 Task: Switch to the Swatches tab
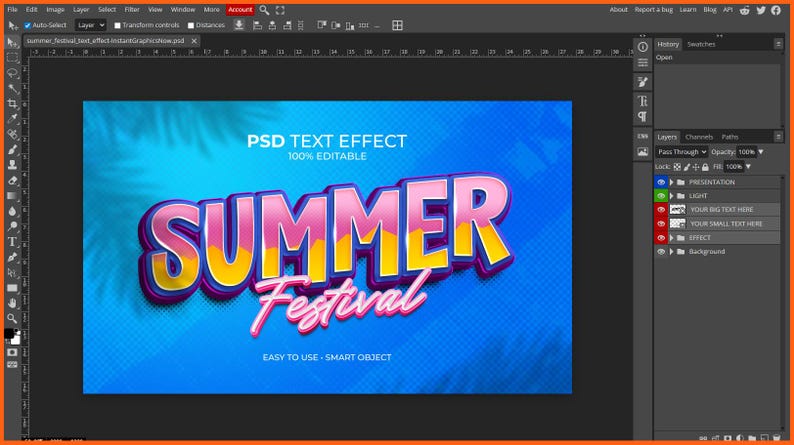point(701,44)
